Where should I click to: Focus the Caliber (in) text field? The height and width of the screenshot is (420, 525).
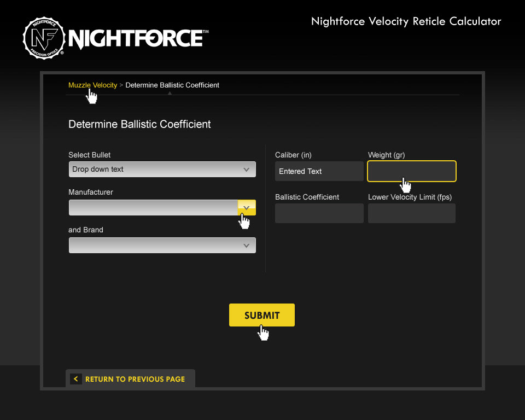(319, 171)
